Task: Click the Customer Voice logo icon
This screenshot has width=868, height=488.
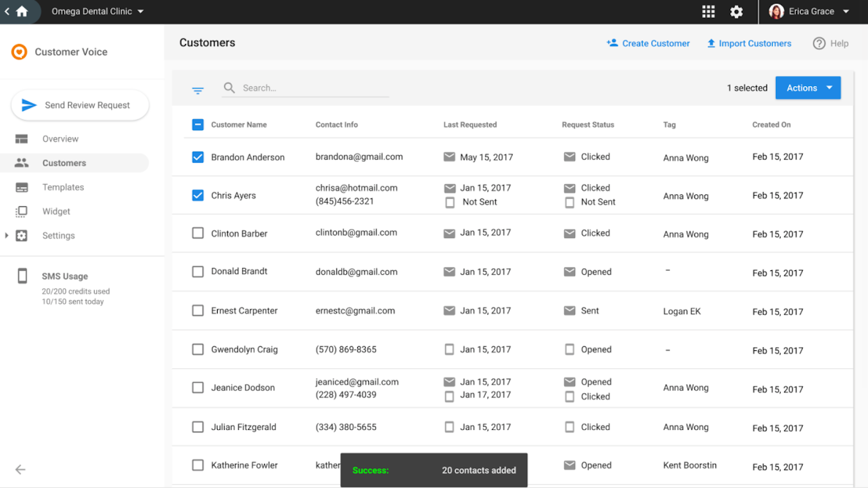Action: pos(19,52)
